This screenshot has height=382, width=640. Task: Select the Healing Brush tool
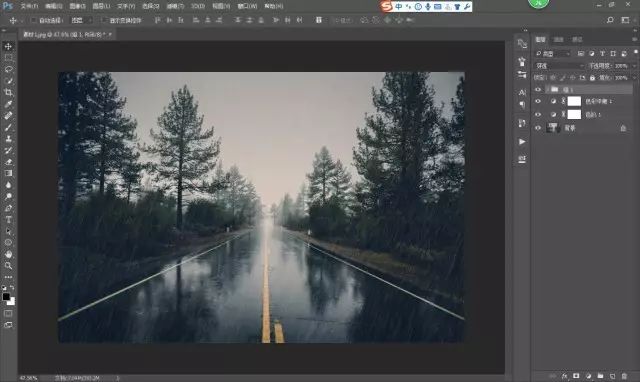pyautogui.click(x=8, y=115)
